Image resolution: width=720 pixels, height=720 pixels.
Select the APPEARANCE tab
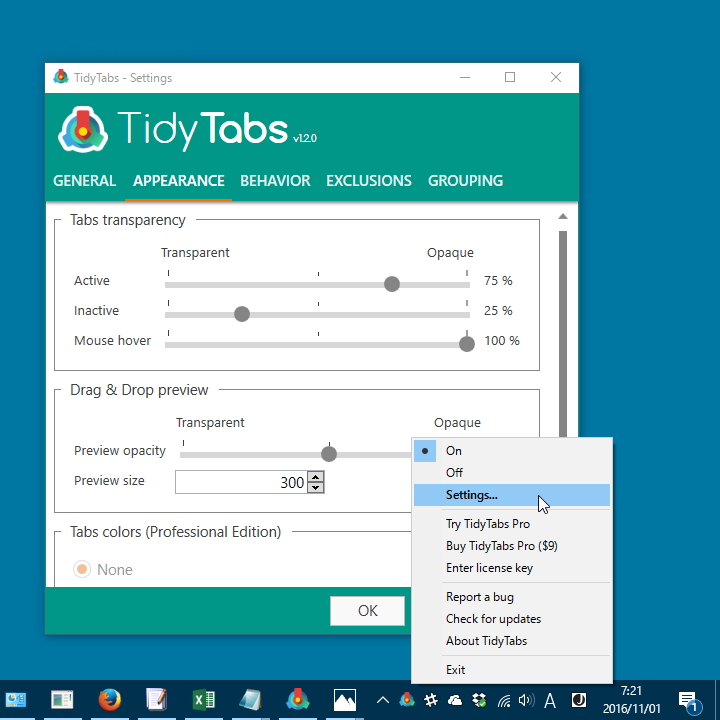click(x=179, y=180)
